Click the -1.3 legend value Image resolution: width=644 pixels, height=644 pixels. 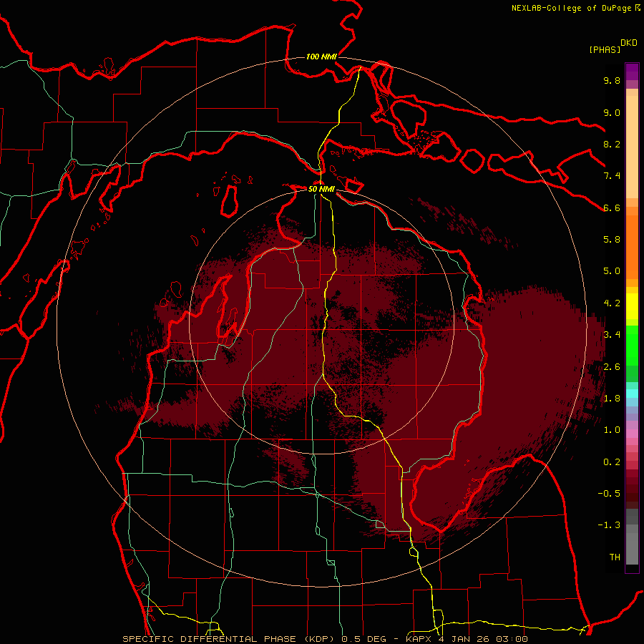pos(609,525)
